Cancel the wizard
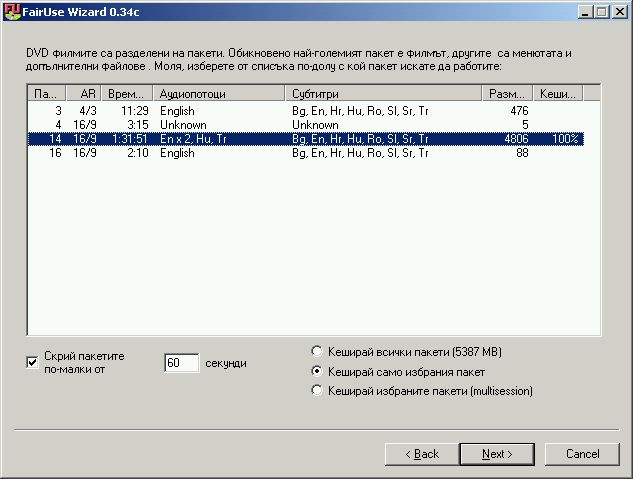 pos(582,454)
